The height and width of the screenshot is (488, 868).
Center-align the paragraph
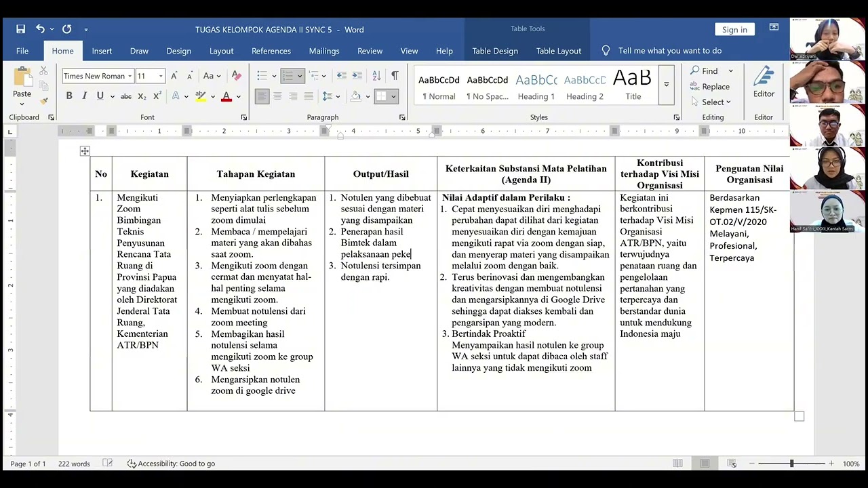[277, 97]
